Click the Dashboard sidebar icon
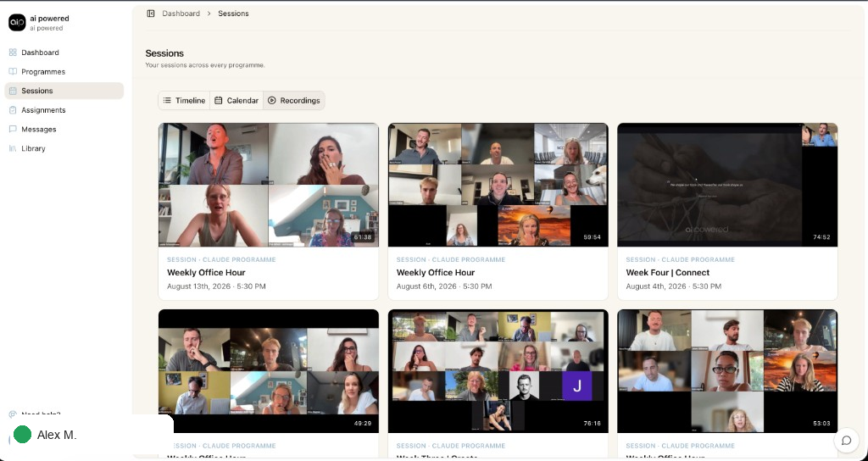The height and width of the screenshot is (461, 868). point(13,53)
